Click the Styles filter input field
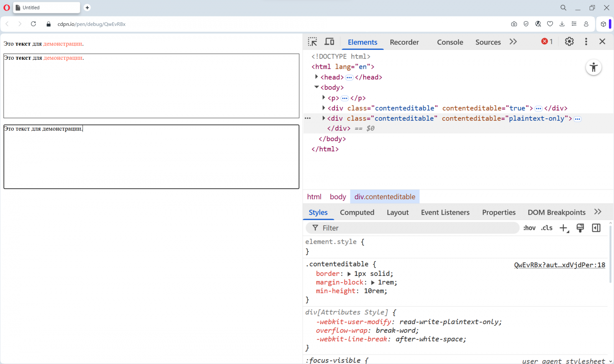This screenshot has height=364, width=614. [412, 228]
